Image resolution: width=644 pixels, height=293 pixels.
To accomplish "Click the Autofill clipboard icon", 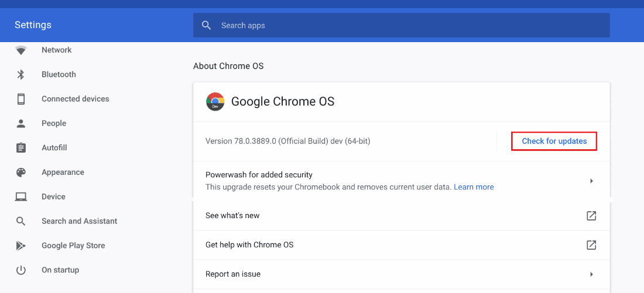I will (21, 148).
